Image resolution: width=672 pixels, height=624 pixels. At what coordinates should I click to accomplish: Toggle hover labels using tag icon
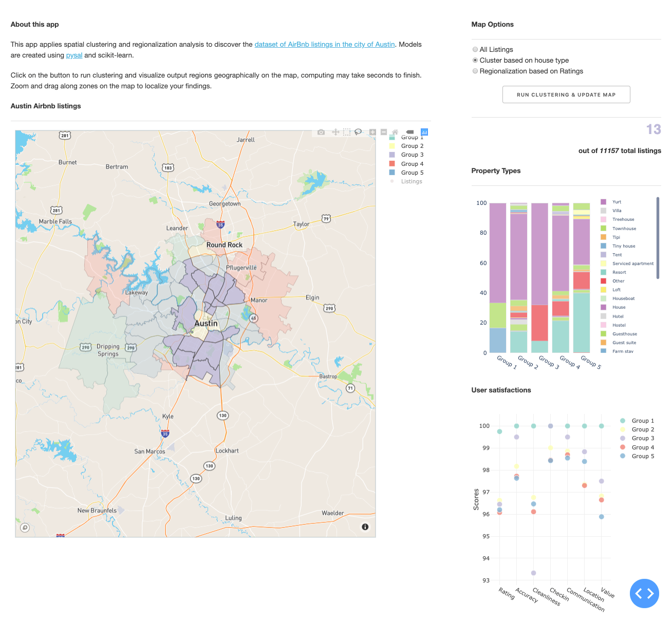coord(409,132)
